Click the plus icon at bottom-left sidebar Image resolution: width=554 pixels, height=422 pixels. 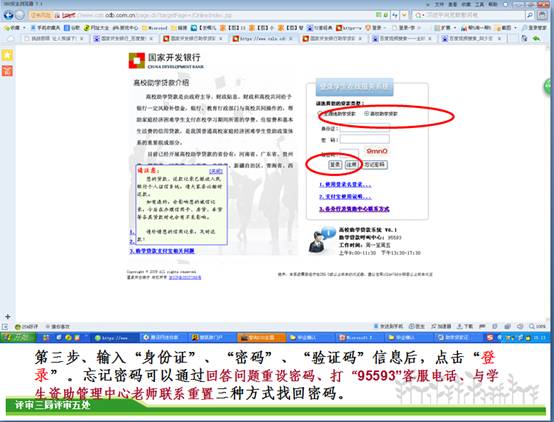pos(8,316)
